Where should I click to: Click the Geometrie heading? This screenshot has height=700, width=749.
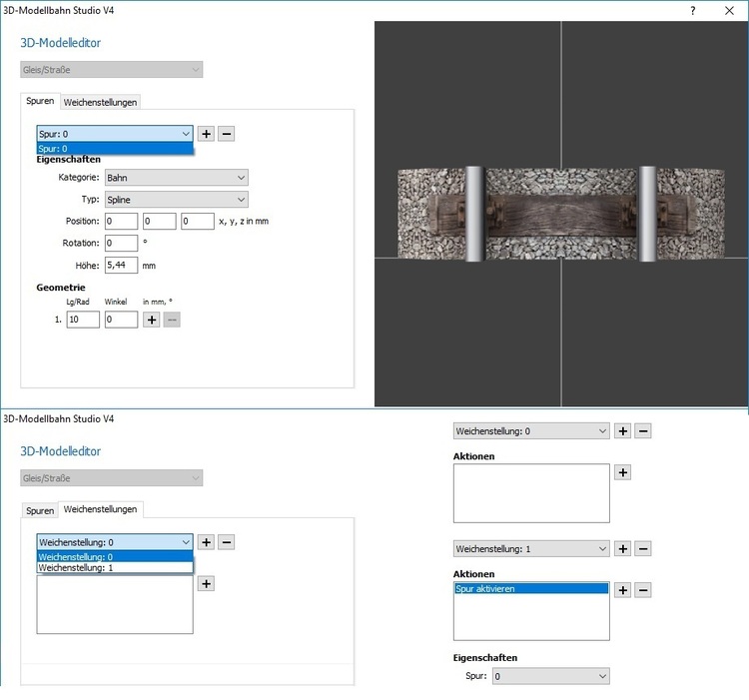61,288
